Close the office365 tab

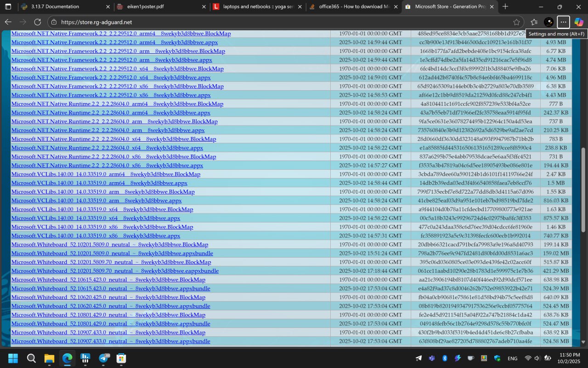(x=396, y=6)
